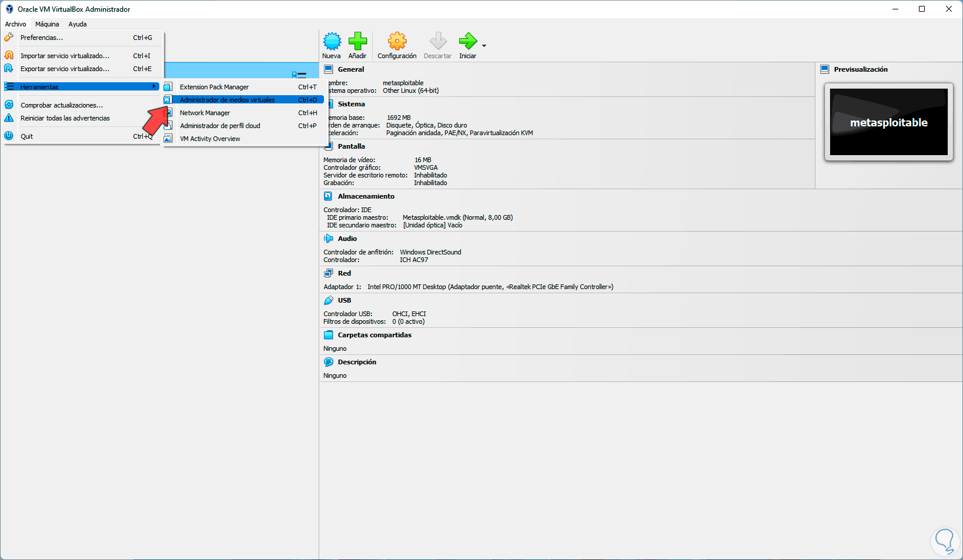Click the IDE secundario maestro label
This screenshot has width=963, height=560.
(x=362, y=225)
